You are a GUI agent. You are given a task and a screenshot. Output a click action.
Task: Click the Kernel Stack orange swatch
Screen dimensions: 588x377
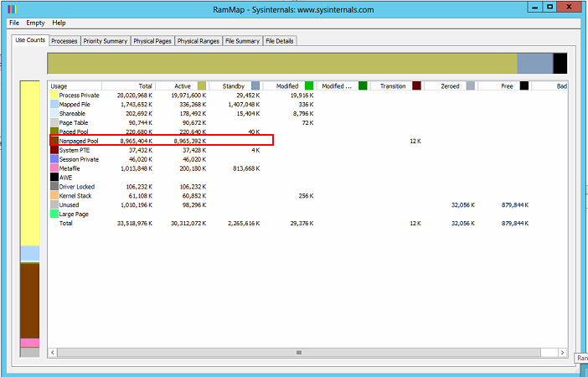click(54, 196)
